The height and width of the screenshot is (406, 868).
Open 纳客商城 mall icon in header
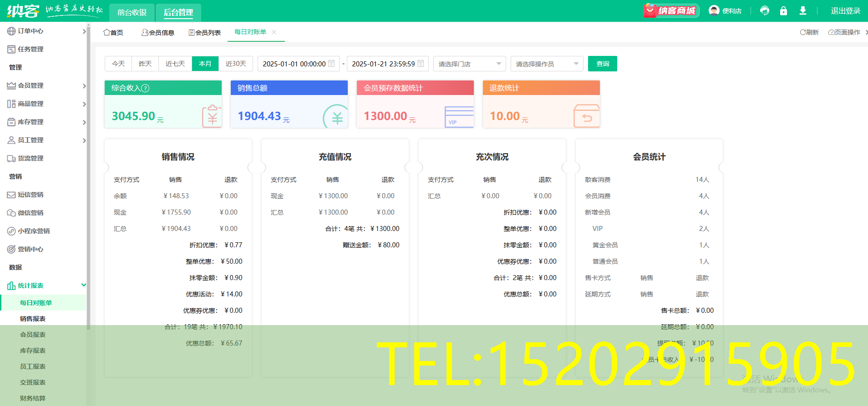tap(671, 10)
